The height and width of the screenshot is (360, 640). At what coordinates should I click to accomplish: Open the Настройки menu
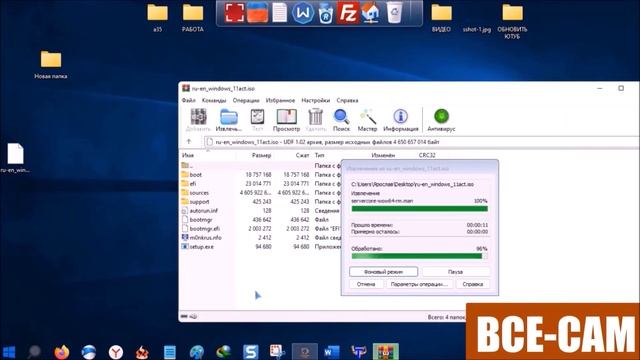click(x=316, y=100)
